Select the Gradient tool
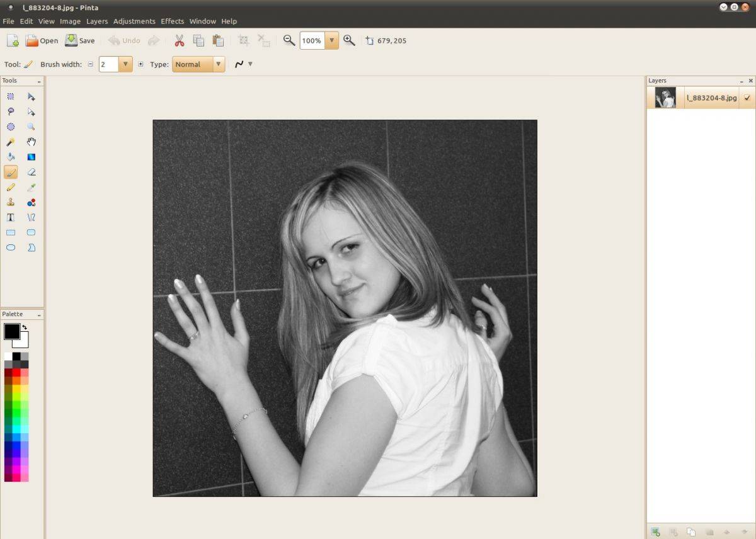The height and width of the screenshot is (539, 756). [31, 157]
